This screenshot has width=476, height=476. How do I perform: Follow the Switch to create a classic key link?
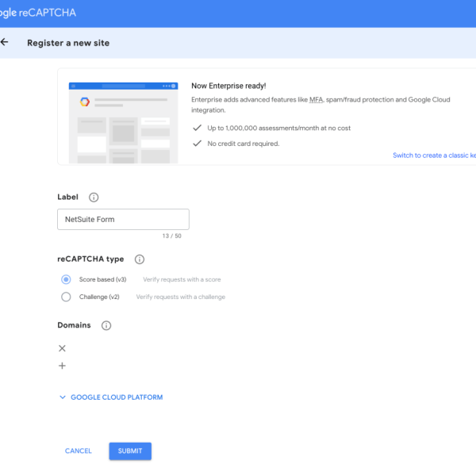pos(434,155)
